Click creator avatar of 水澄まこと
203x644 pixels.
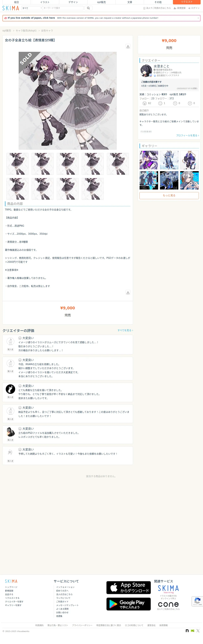pyautogui.click(x=146, y=71)
